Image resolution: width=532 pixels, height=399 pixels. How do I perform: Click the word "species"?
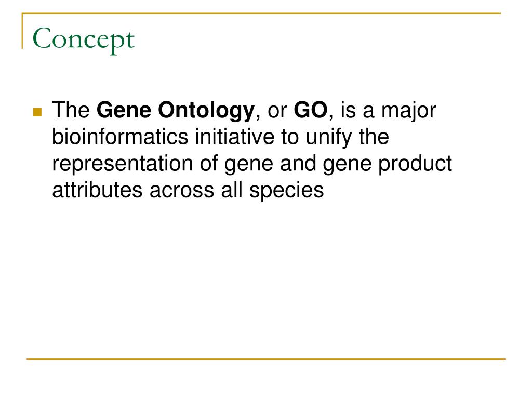[x=287, y=191]
